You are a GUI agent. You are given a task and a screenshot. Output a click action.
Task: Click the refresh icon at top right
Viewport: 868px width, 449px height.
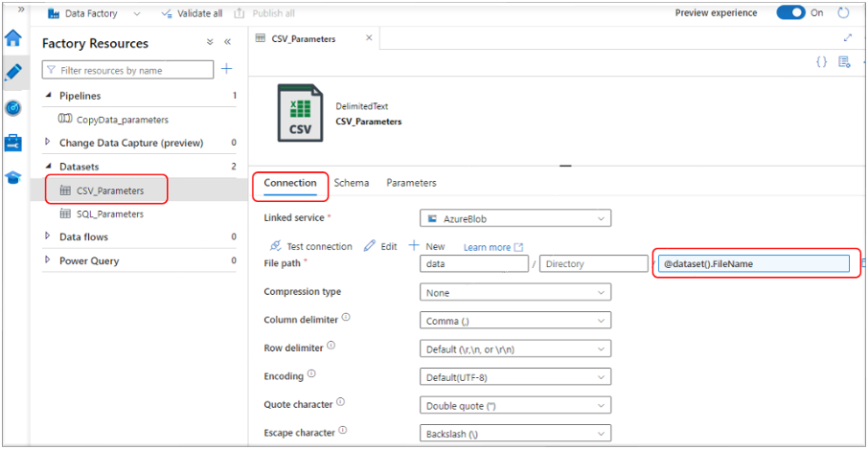(x=843, y=13)
